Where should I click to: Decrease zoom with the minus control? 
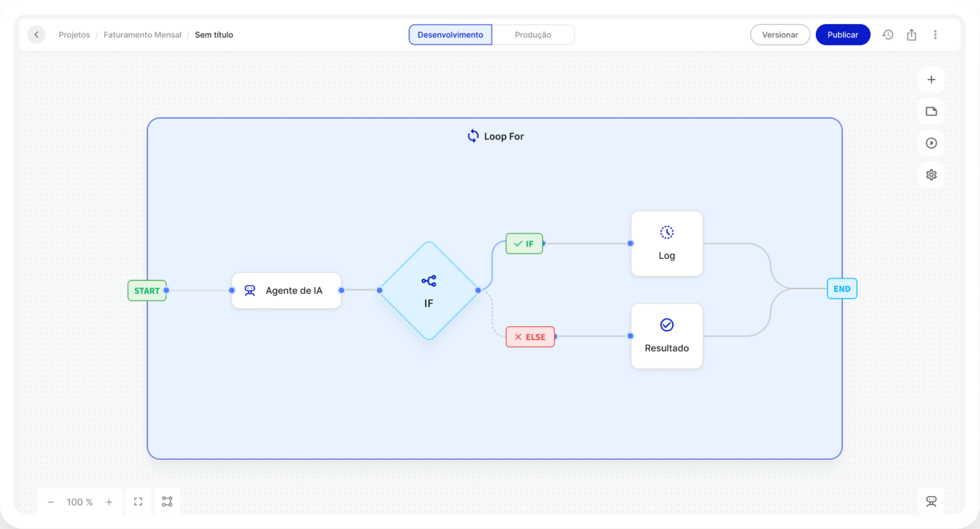pos(51,502)
